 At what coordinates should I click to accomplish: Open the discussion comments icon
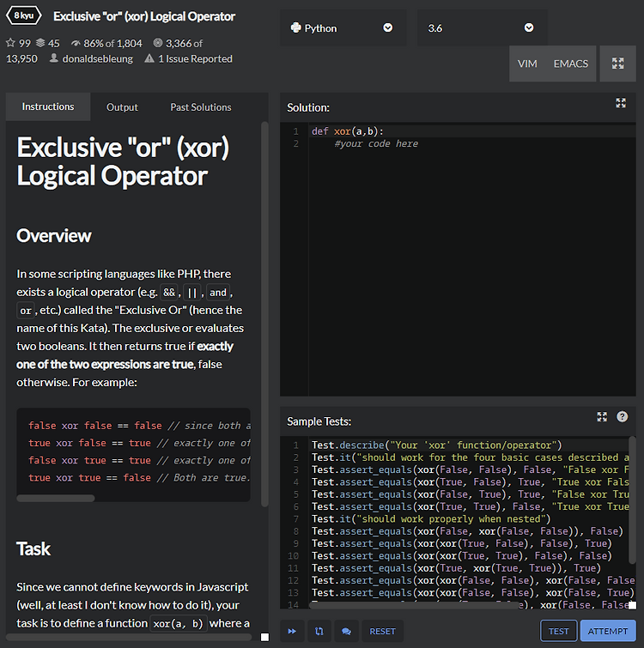346,631
